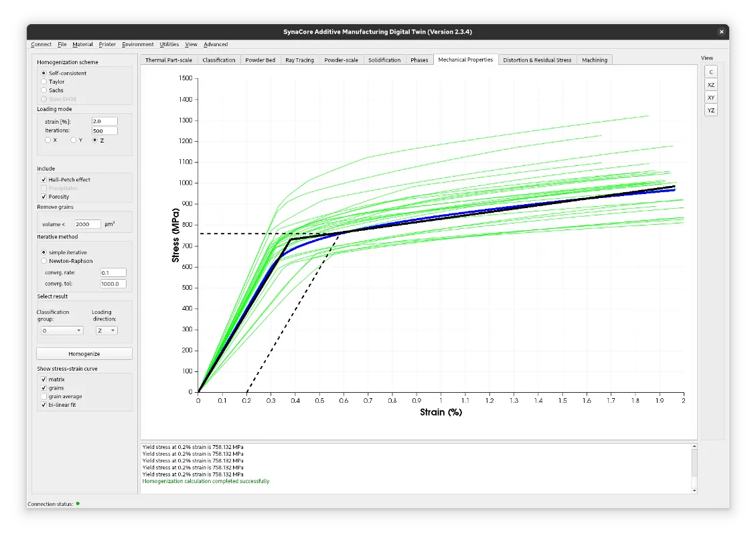Switch to Thermal Part-scale tab

[169, 60]
